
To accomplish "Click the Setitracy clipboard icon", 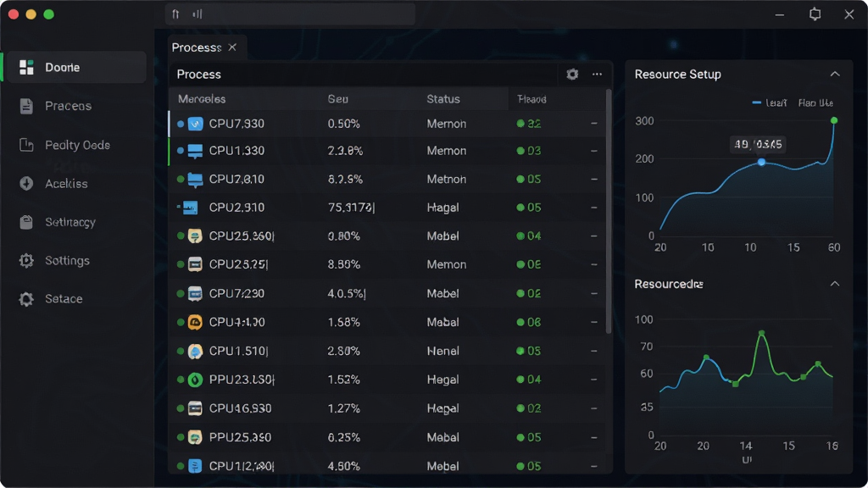I will pos(26,222).
